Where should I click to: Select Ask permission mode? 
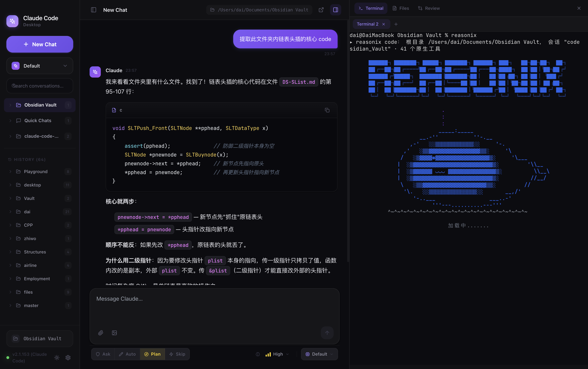(x=103, y=354)
